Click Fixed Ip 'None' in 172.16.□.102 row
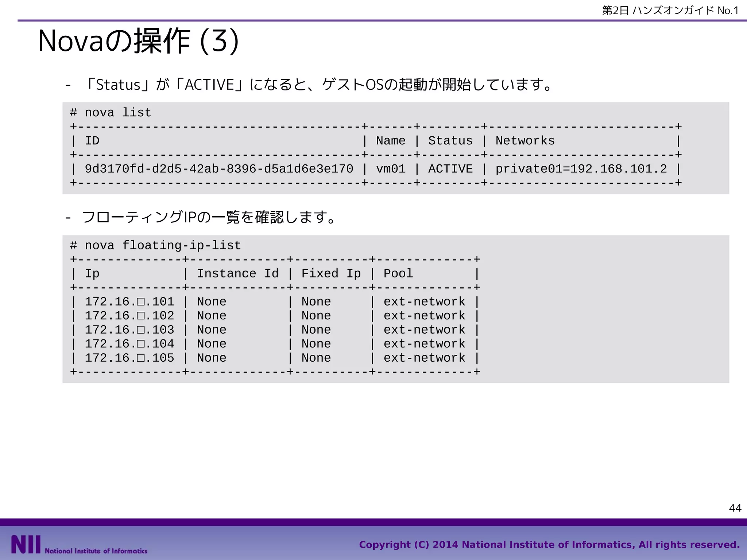 pyautogui.click(x=316, y=316)
